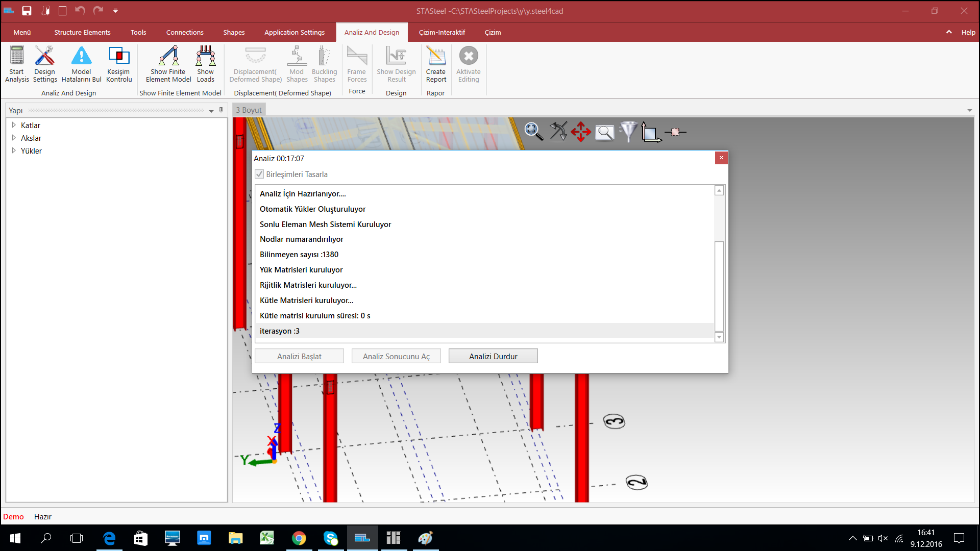This screenshot has height=551, width=980.
Task: Open Create Report tool
Action: pos(436,56)
